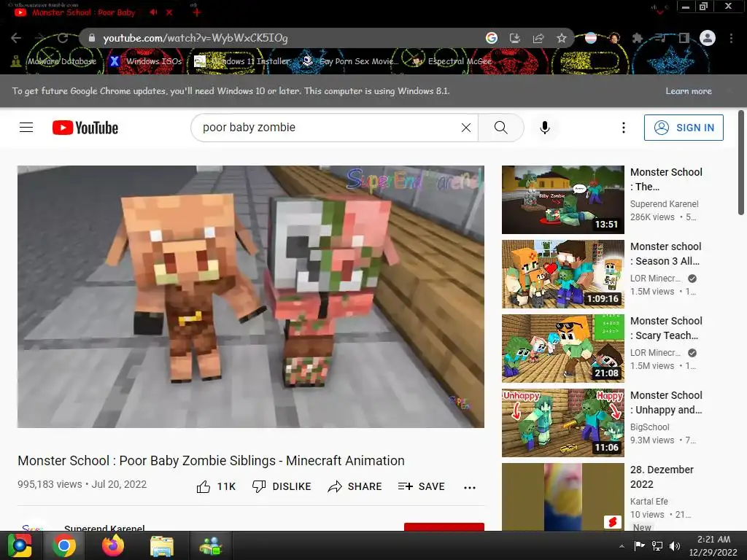The height and width of the screenshot is (560, 747).
Task: Open the 13:51 Monster School thumbnail
Action: click(x=562, y=200)
